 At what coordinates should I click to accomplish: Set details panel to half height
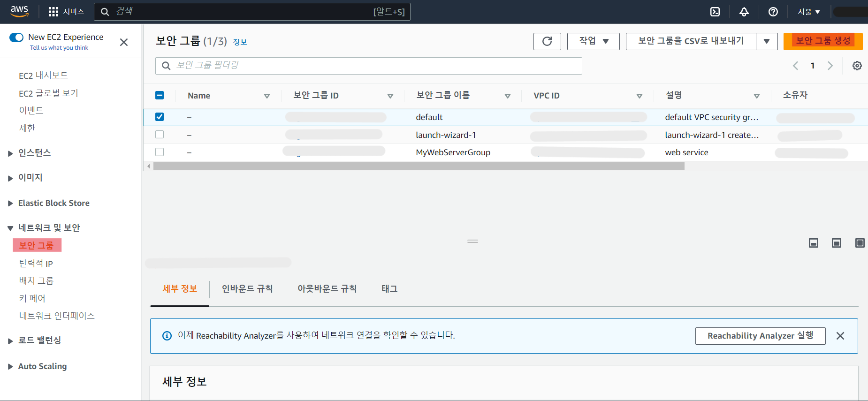837,243
